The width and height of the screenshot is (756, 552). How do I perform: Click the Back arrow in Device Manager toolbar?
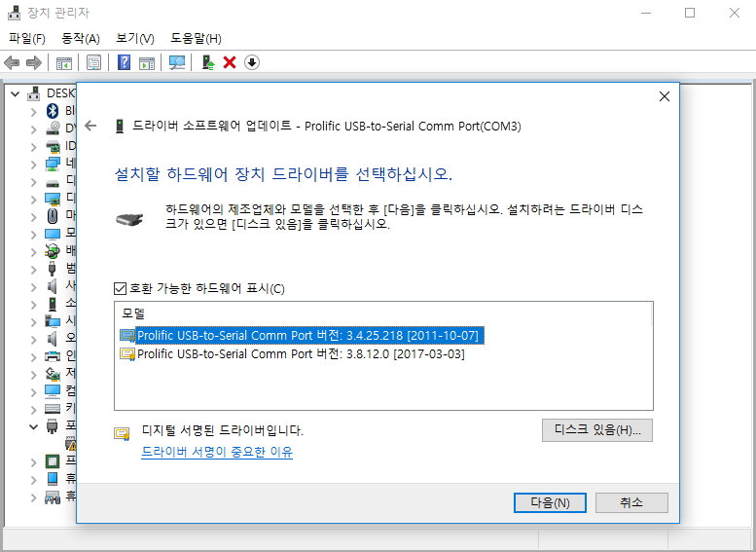pyautogui.click(x=12, y=62)
